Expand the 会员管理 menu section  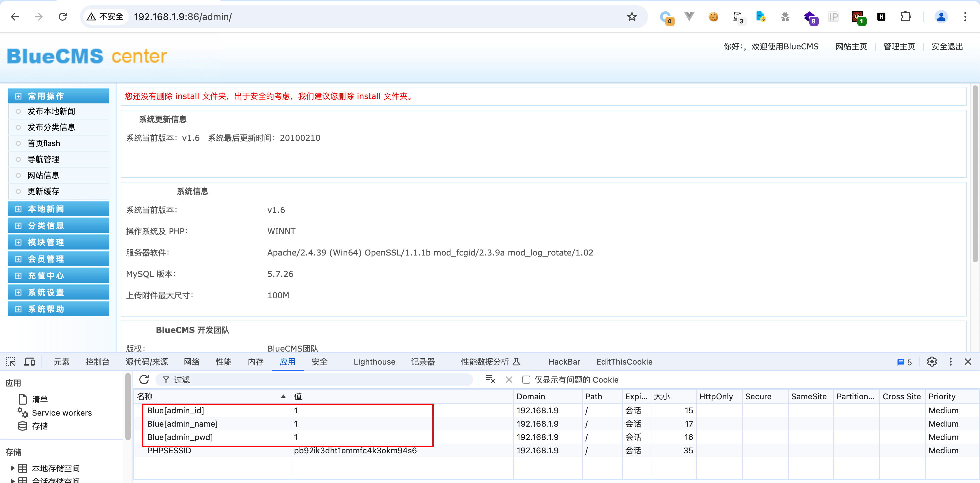point(59,259)
